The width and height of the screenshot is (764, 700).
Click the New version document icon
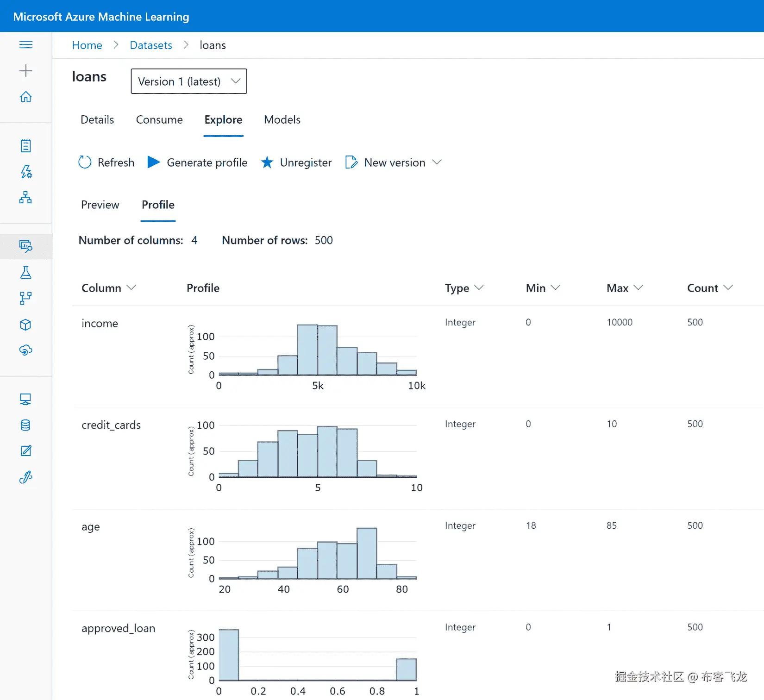click(351, 162)
